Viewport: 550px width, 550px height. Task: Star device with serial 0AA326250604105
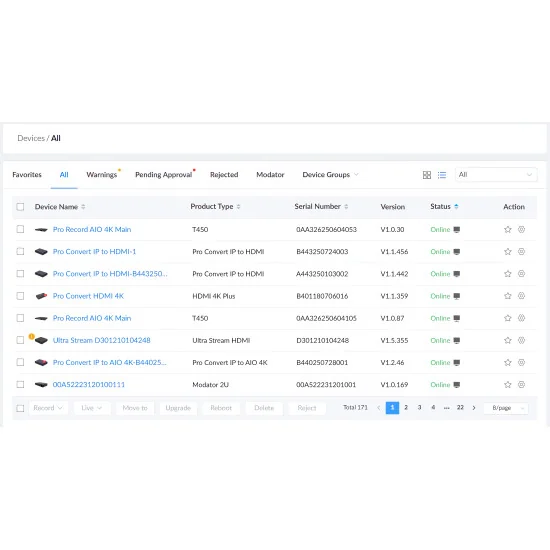coord(508,318)
